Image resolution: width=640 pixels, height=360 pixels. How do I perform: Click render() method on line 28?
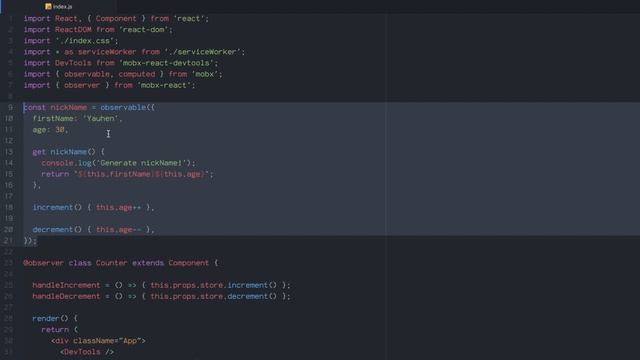[51, 319]
